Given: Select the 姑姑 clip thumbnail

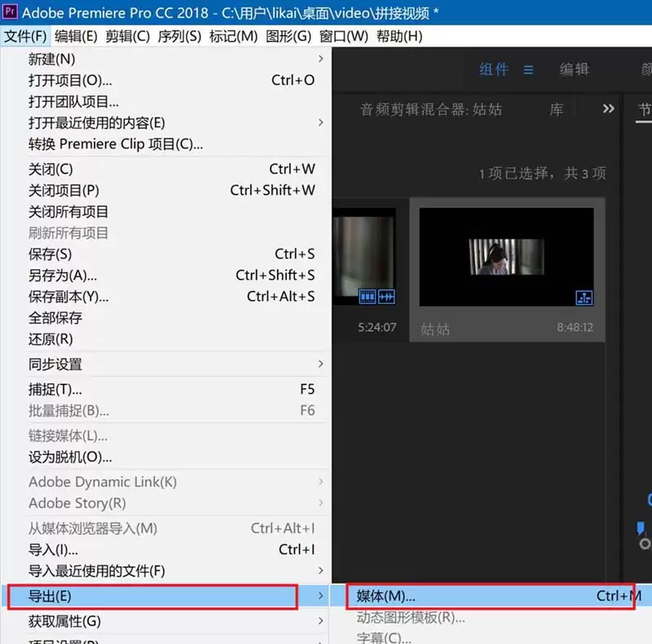Looking at the screenshot, I should click(507, 254).
